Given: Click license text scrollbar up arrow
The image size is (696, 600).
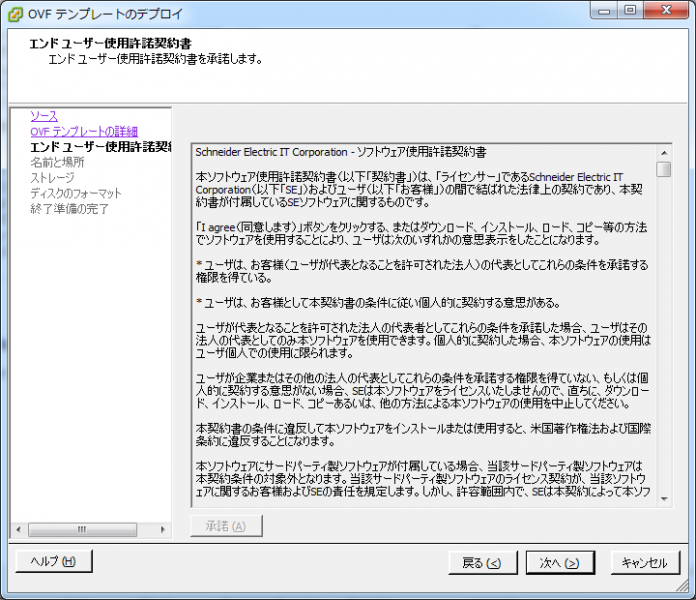Looking at the screenshot, I should 664,153.
